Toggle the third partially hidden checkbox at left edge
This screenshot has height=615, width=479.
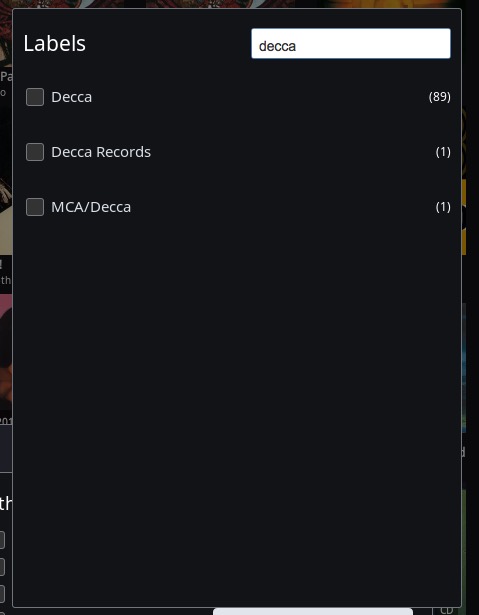[2, 593]
